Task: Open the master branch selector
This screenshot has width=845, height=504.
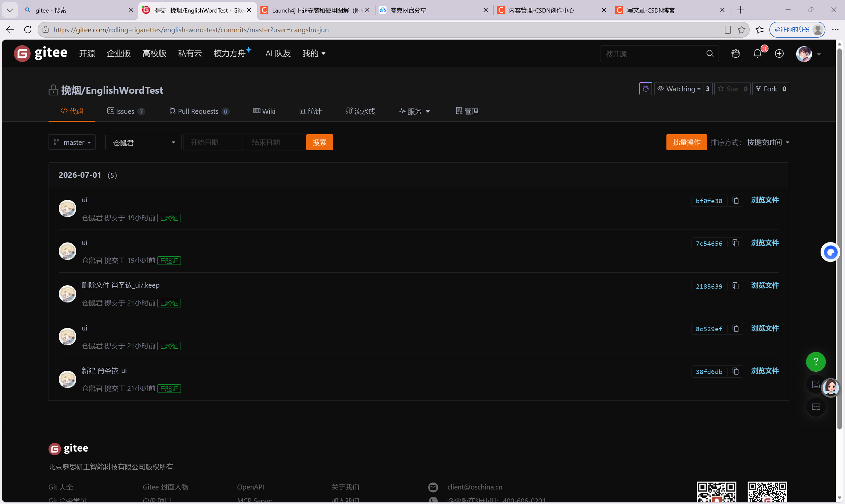Action: point(72,142)
